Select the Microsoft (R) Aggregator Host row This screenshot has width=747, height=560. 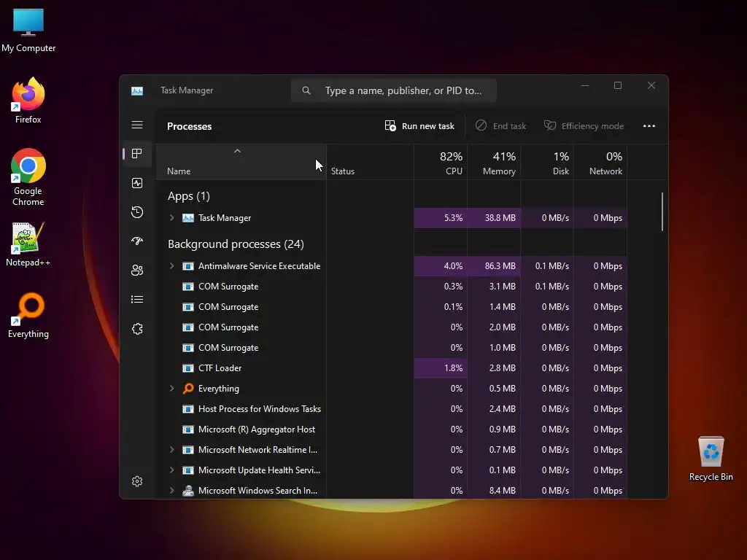click(x=391, y=429)
